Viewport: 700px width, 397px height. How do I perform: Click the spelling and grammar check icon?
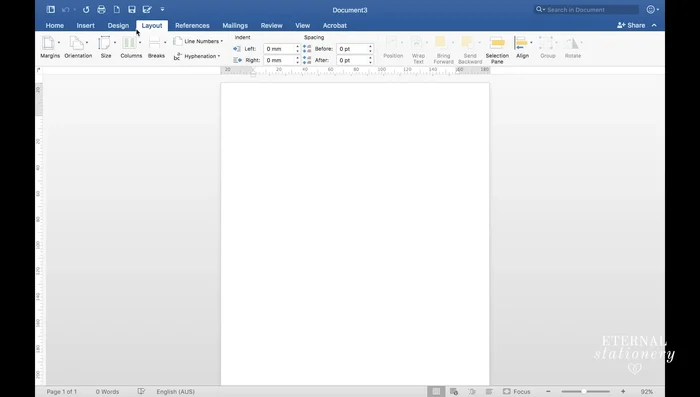(x=141, y=392)
